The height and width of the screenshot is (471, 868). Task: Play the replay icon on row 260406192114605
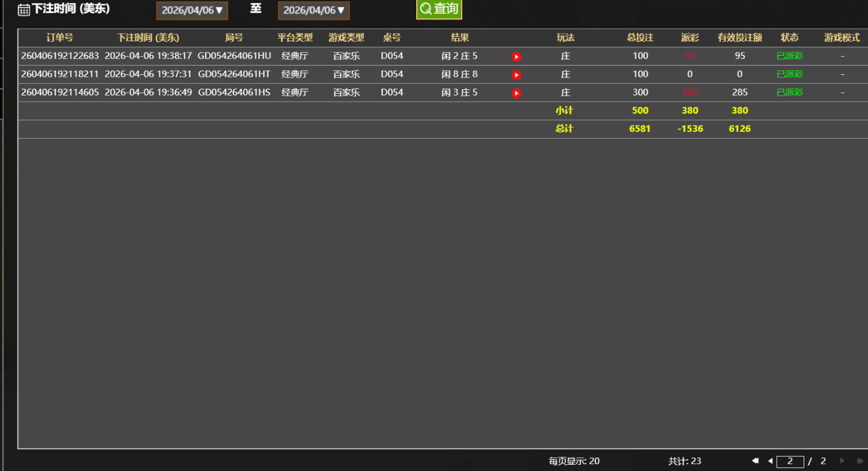pyautogui.click(x=516, y=92)
